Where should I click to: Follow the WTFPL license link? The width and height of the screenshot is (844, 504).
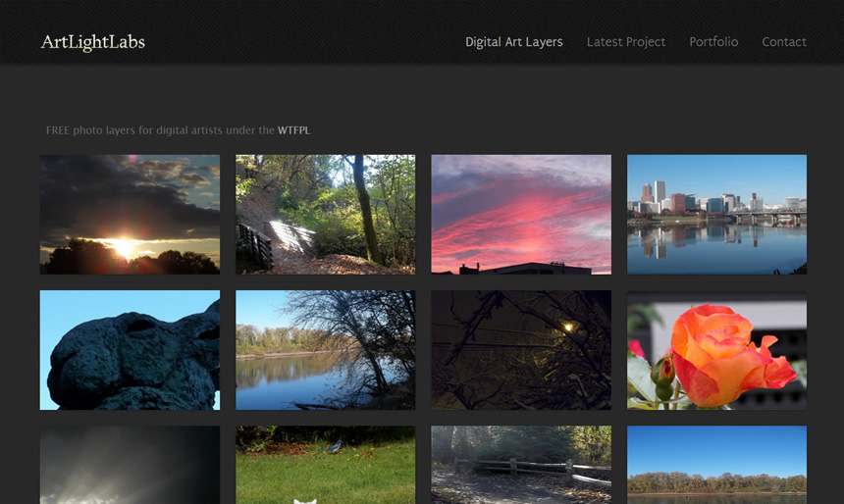tap(293, 130)
